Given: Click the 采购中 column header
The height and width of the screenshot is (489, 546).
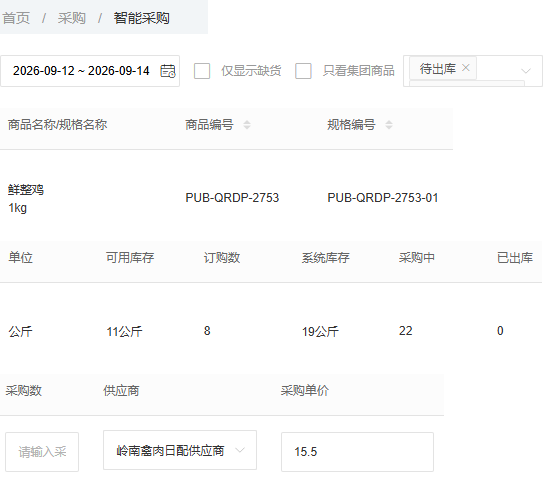Looking at the screenshot, I should tap(417, 258).
